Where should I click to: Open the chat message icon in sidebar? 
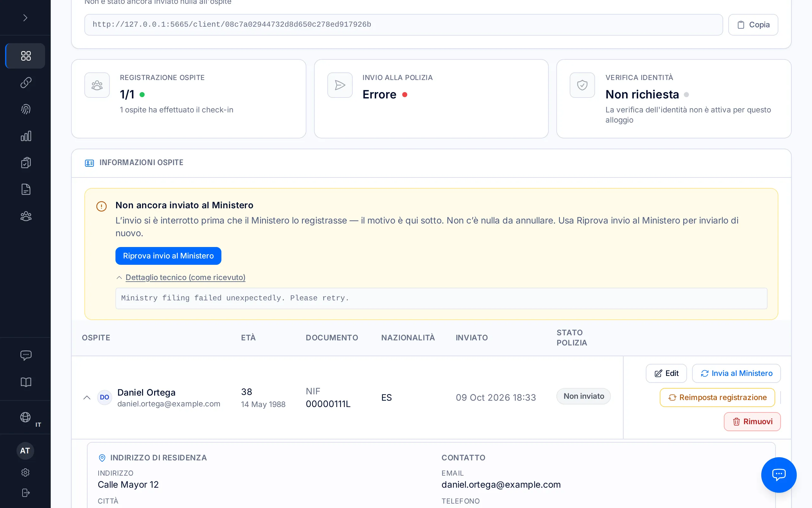[x=26, y=355]
